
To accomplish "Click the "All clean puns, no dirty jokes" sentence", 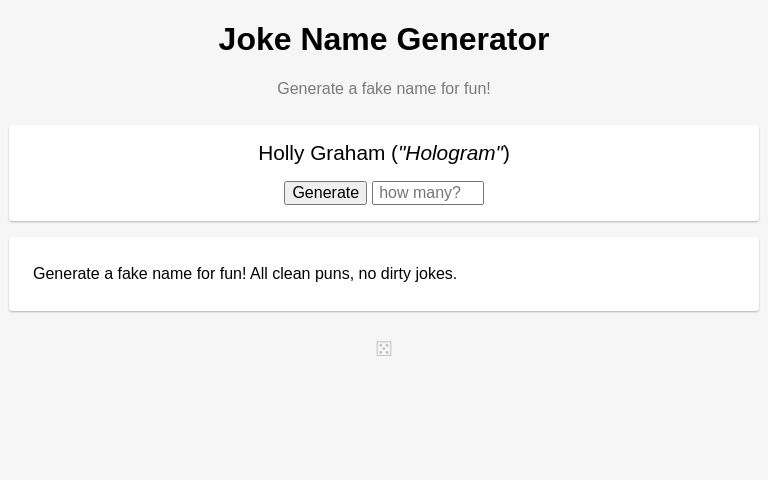I will click(354, 273).
